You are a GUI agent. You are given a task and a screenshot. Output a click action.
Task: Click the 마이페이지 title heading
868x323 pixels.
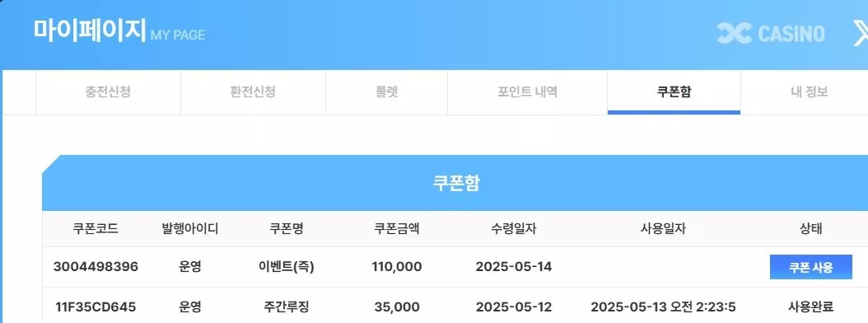[90, 30]
